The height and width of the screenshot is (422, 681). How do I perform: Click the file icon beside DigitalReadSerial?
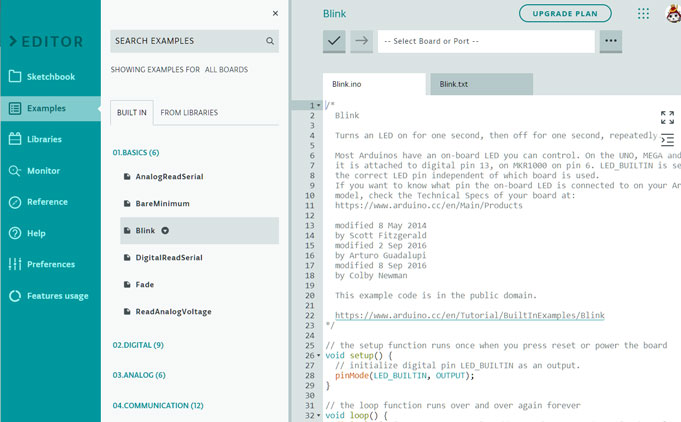(x=127, y=257)
